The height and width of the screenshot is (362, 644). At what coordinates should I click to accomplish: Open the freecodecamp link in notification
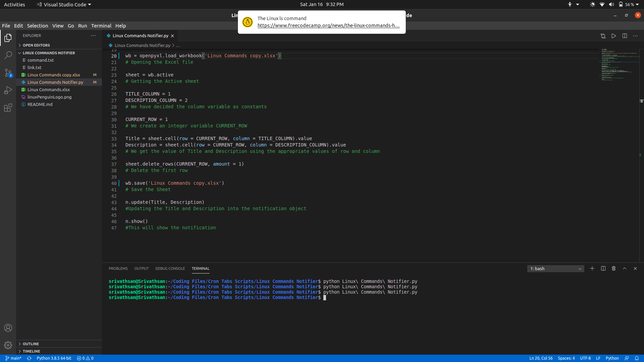tap(328, 25)
